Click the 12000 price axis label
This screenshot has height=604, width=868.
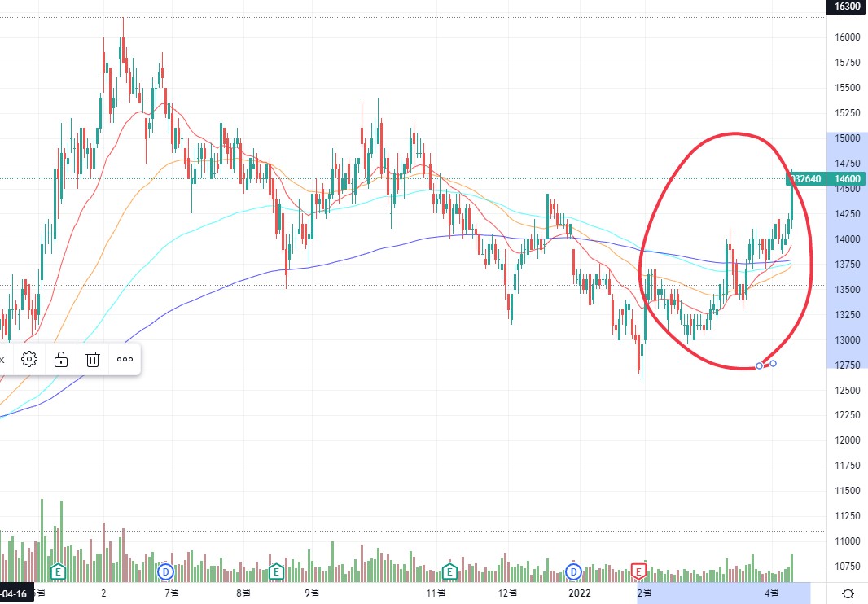click(x=848, y=440)
